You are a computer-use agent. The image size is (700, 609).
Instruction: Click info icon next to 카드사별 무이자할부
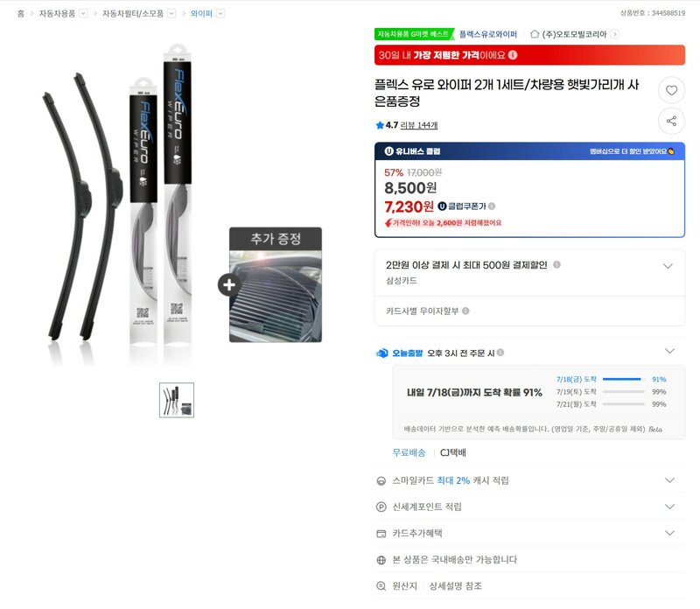coord(465,311)
